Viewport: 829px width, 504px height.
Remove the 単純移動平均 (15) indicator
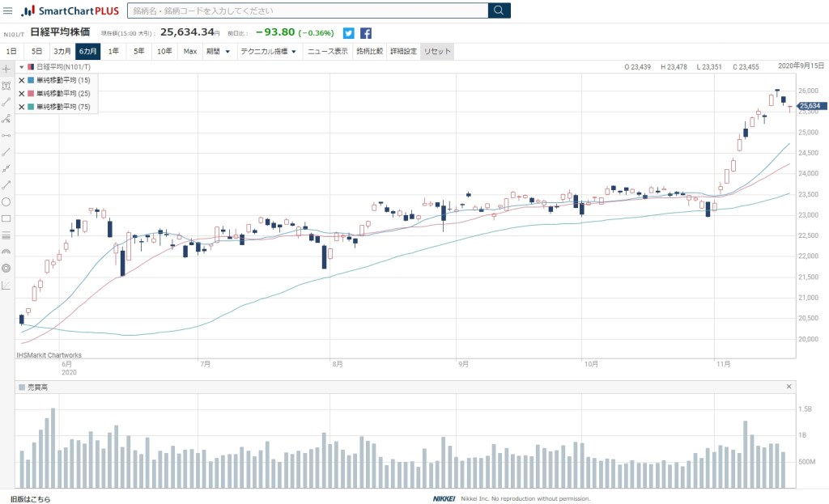(x=21, y=81)
